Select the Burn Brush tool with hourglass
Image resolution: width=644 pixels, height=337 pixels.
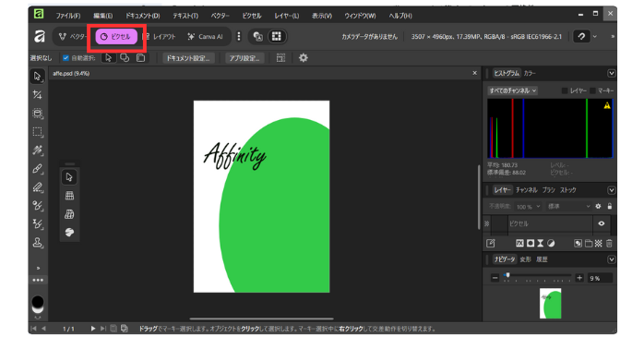pyautogui.click(x=38, y=224)
